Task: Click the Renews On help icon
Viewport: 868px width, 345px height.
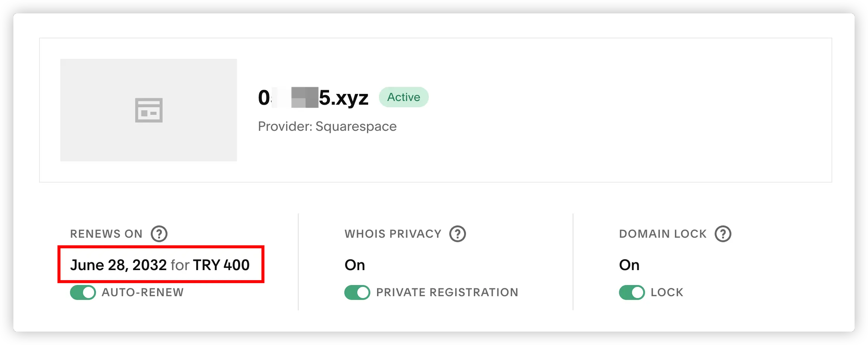Action: tap(159, 234)
